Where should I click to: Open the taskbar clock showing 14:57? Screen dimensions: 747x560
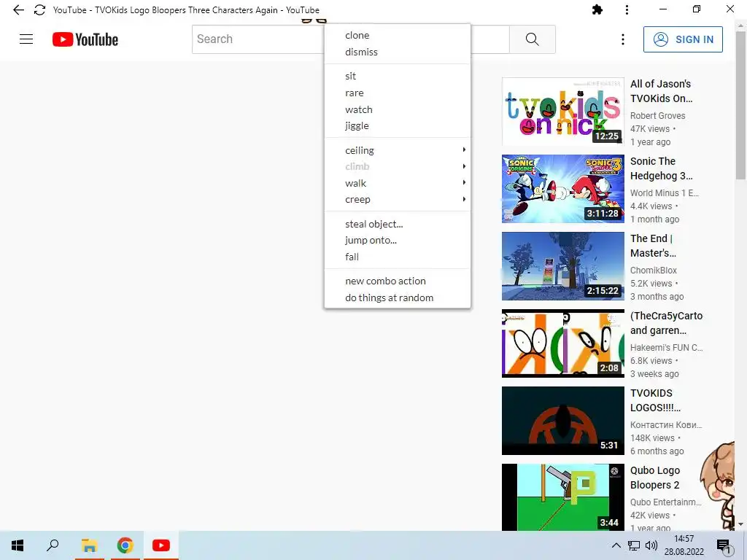tap(684, 545)
